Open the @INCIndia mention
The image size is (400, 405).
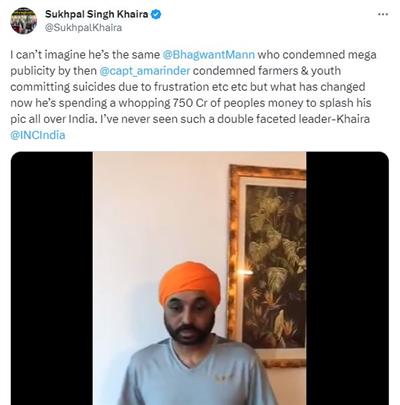[x=38, y=135]
